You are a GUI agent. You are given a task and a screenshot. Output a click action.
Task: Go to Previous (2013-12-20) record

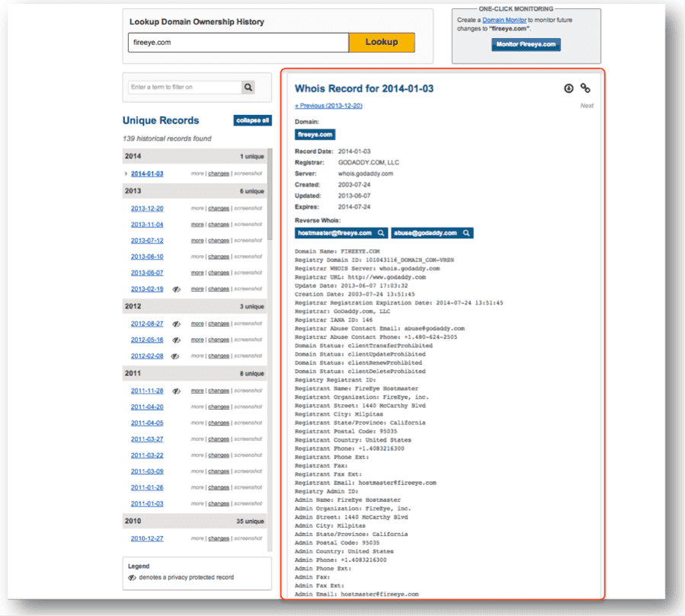[x=328, y=106]
